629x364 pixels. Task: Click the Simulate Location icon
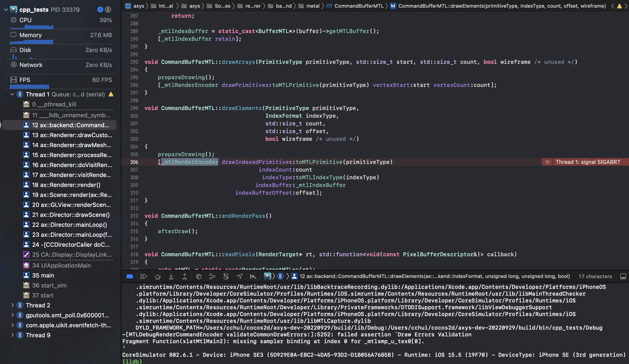click(x=240, y=276)
